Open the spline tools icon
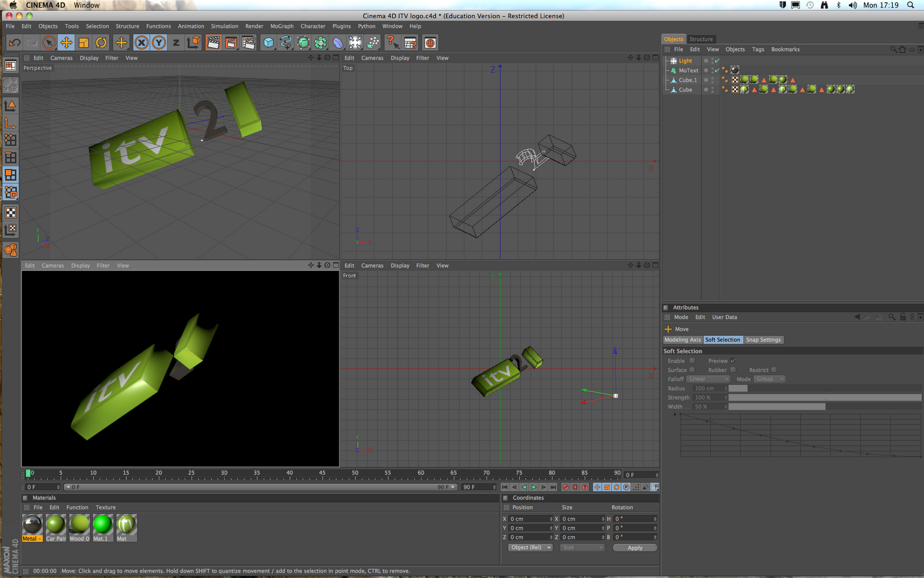The height and width of the screenshot is (578, 924). coord(286,43)
